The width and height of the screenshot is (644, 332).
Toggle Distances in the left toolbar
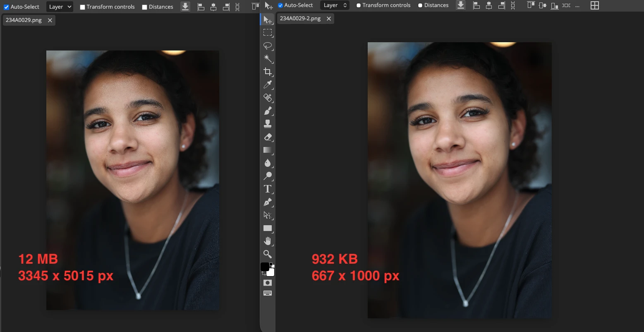(x=145, y=7)
